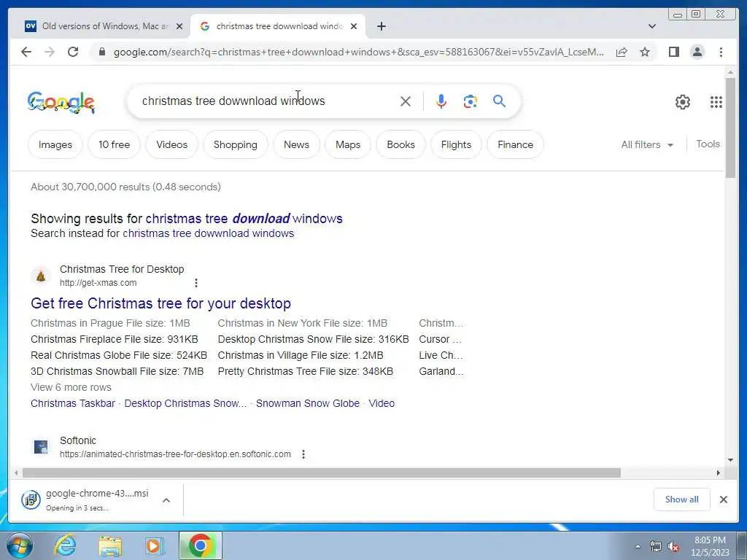Open corrected christmas tree download windows link

(x=244, y=219)
